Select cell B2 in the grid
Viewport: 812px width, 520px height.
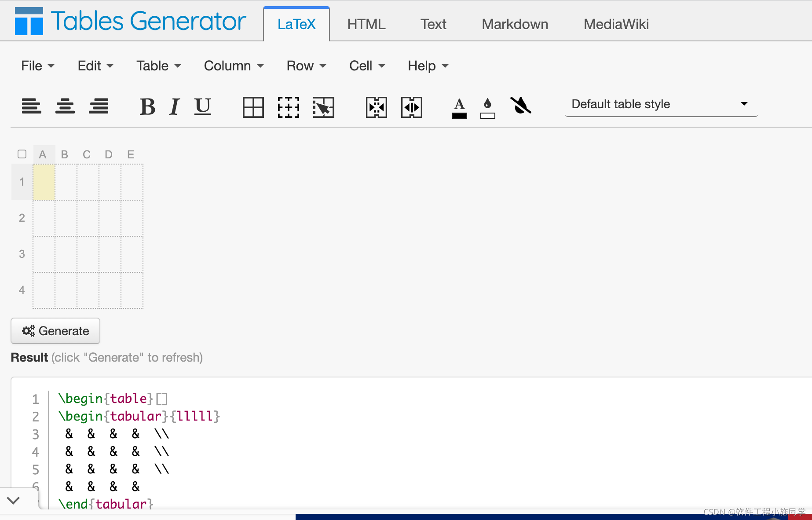click(66, 218)
